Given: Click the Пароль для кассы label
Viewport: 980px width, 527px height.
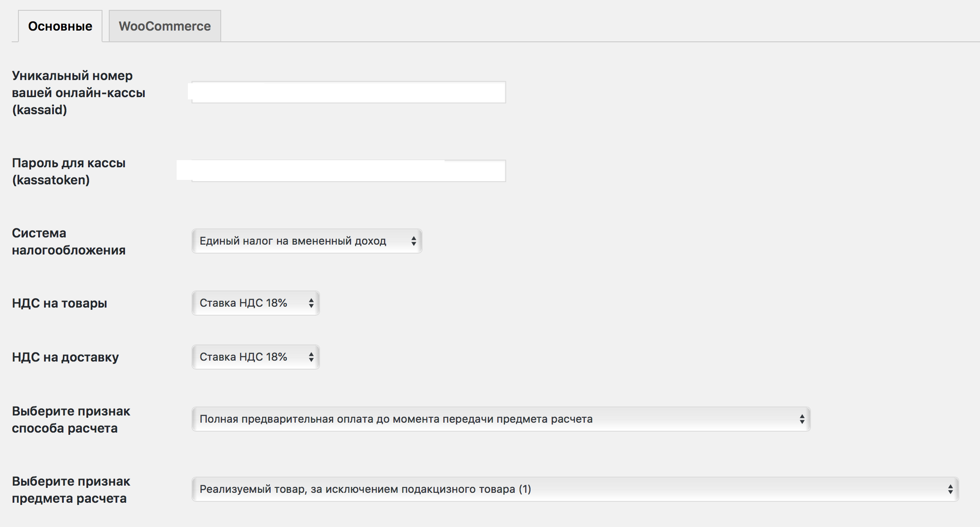Looking at the screenshot, I should click(x=69, y=171).
